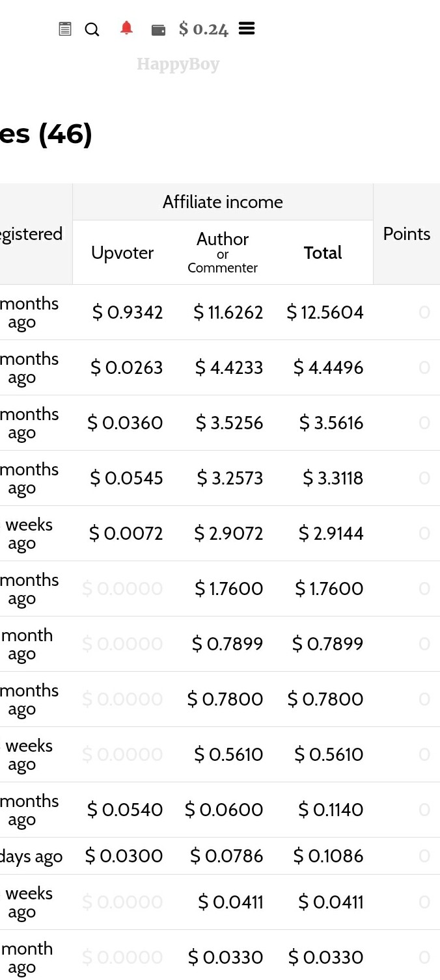The image size is (440, 980).
Task: Select the $ 0.1140 total cell
Action: pyautogui.click(x=331, y=810)
